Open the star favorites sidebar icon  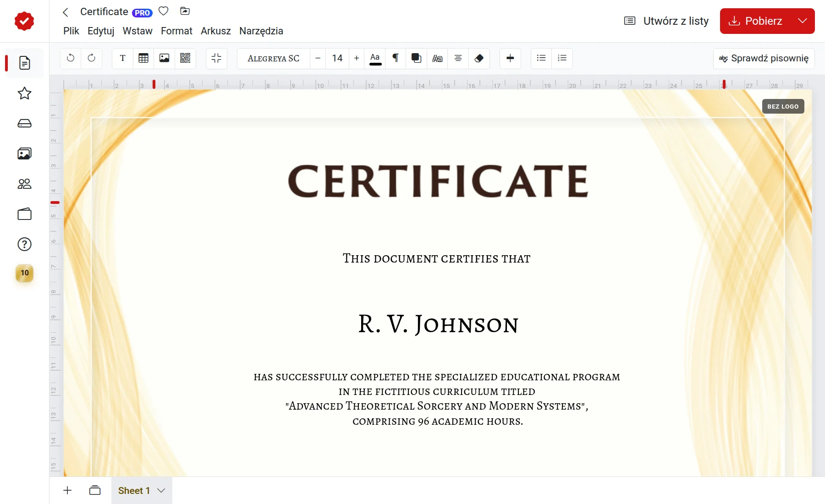pyautogui.click(x=24, y=93)
